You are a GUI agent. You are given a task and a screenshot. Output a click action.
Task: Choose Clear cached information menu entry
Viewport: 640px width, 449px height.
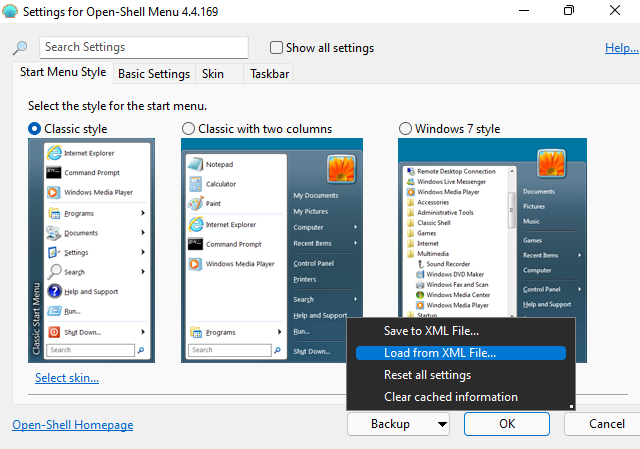click(461, 397)
